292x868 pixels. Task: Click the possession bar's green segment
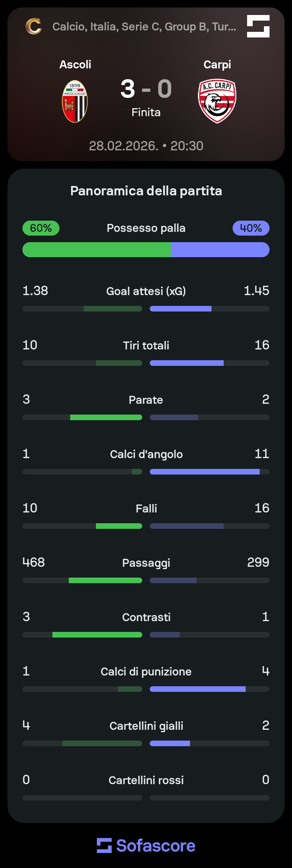[97, 250]
